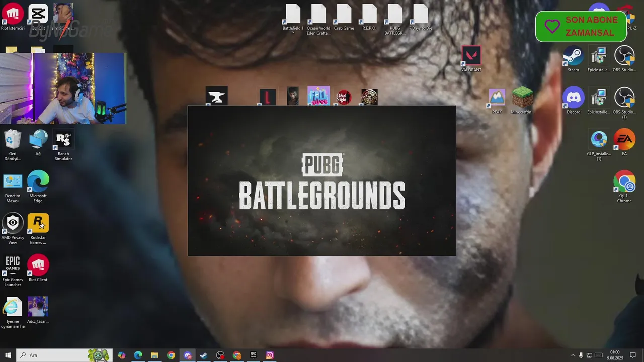Select the 7 Days to Die shortcut
Screen dimensions: 644x362
(421, 17)
